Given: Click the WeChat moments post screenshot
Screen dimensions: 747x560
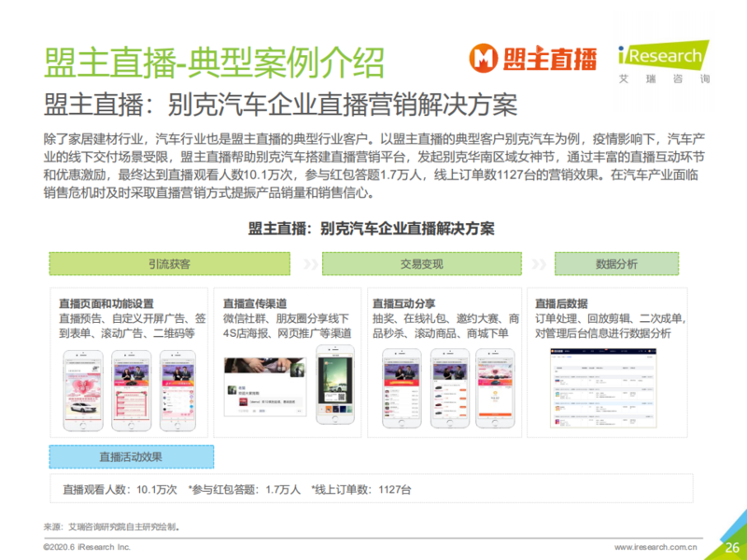Looking at the screenshot, I should [265, 386].
